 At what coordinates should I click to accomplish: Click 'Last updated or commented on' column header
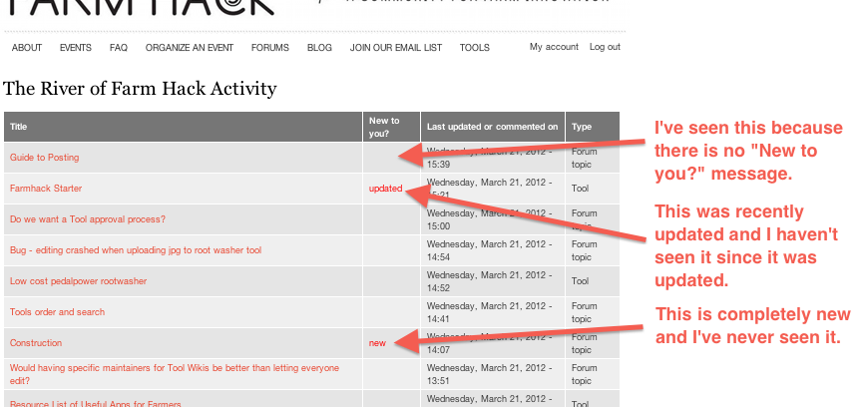coord(492,127)
